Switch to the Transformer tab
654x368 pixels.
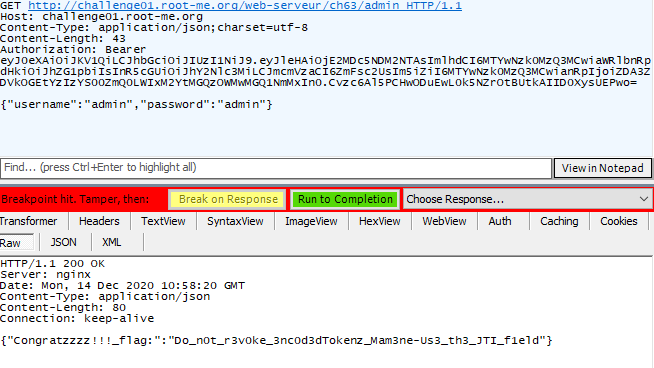coord(28,221)
